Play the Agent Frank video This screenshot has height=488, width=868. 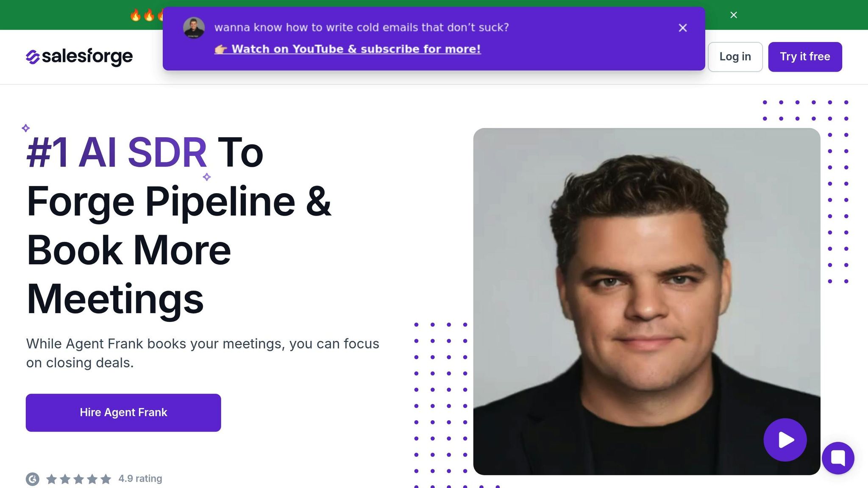[x=785, y=440]
